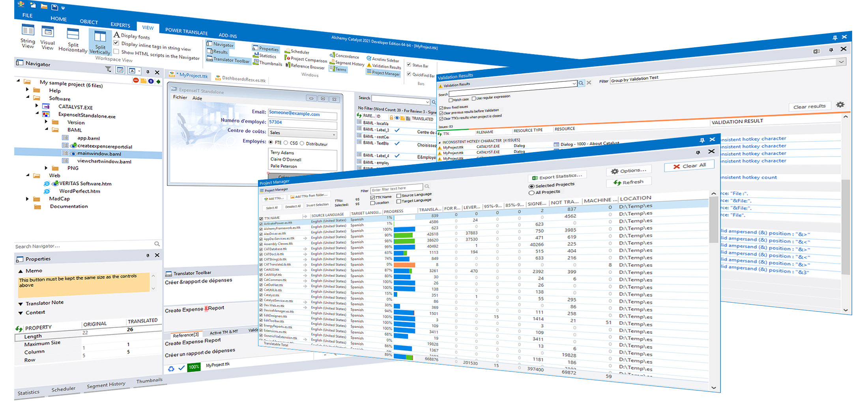Image resolution: width=868 pixels, height=402 pixels.
Task: Switch to POWER TRANSLATE ribbon tab
Action: point(186,31)
